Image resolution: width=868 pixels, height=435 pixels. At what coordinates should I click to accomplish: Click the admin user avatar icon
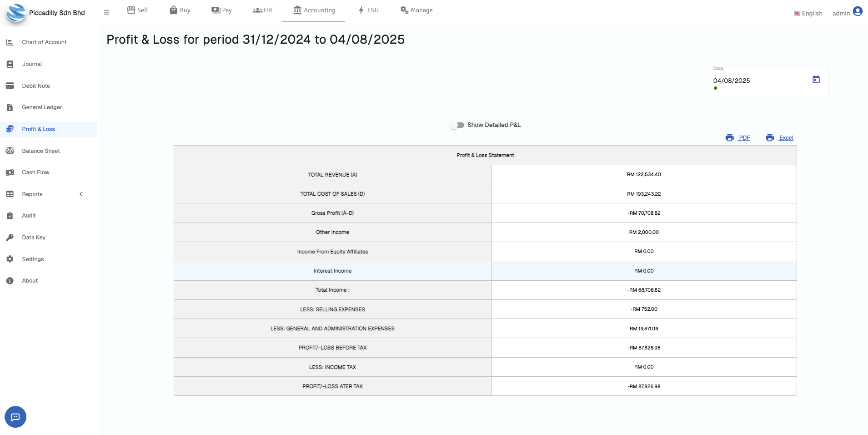point(858,11)
